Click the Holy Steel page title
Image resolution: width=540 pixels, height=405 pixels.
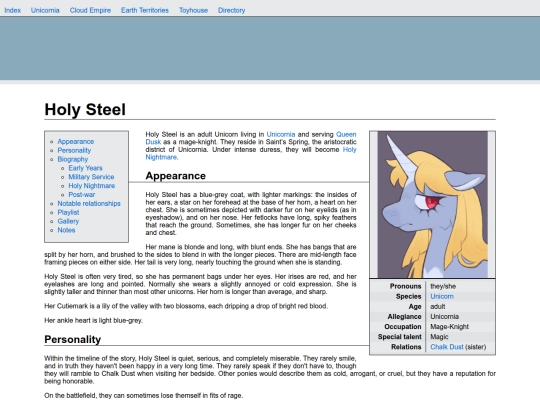coord(85,110)
